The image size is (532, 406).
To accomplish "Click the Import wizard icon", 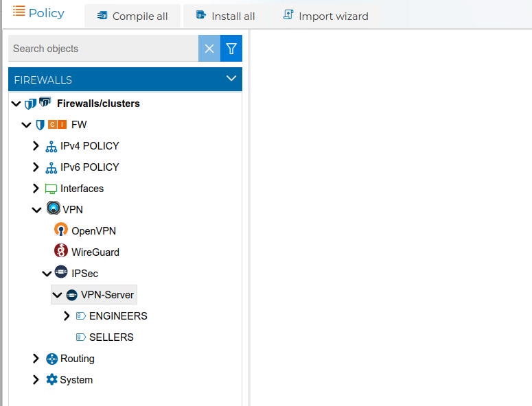I will 288,14.
